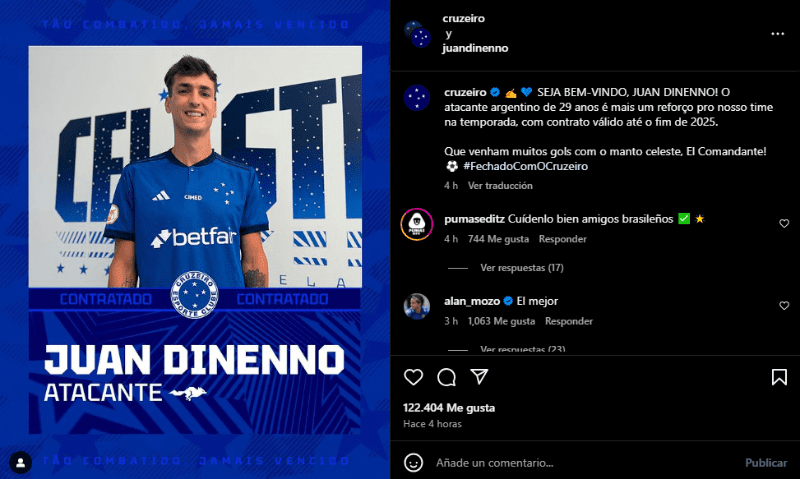The width and height of the screenshot is (800, 479).
Task: Expand 'Ver respuestas (17)' replies
Action: point(521,267)
